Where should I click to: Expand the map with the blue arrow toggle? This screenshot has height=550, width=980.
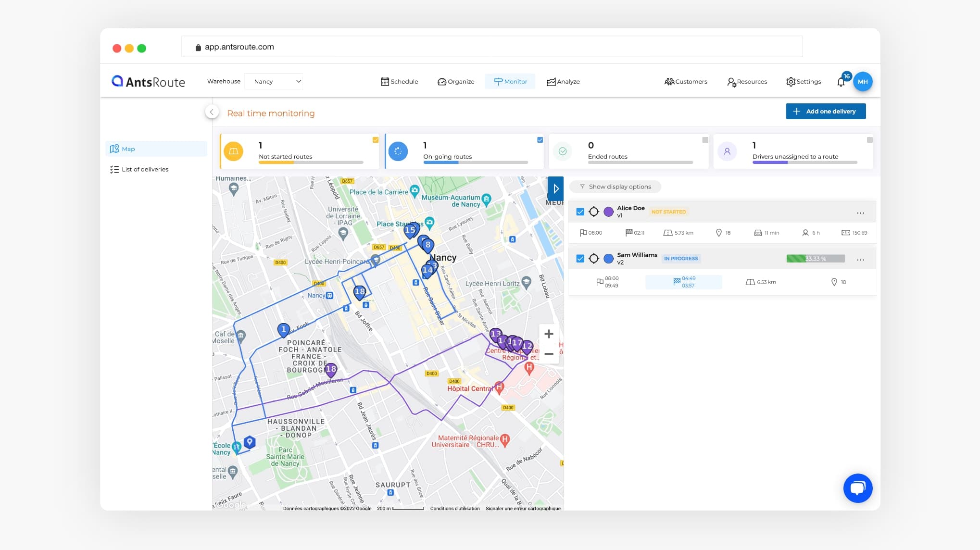(x=555, y=188)
